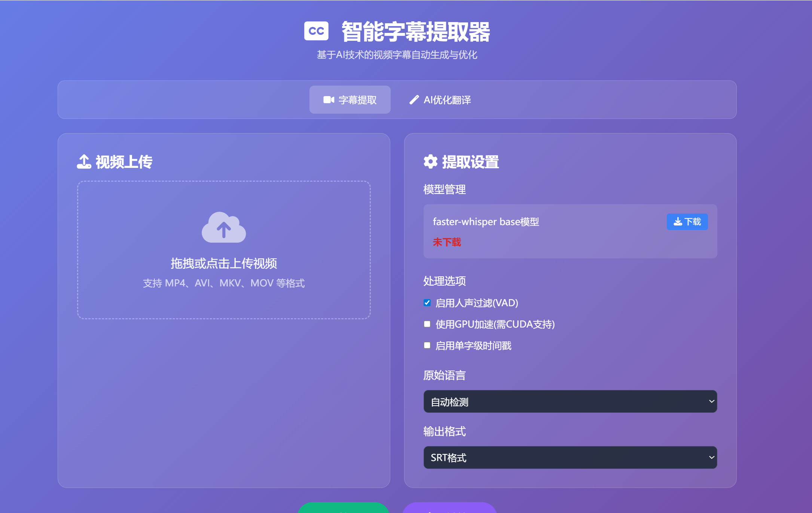Enable 启用单字级时间戳 checkbox

pos(427,345)
